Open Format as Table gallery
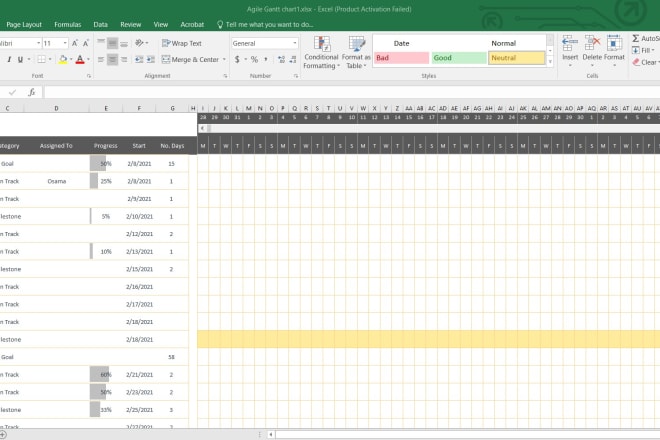Image resolution: width=660 pixels, height=440 pixels. tap(356, 53)
